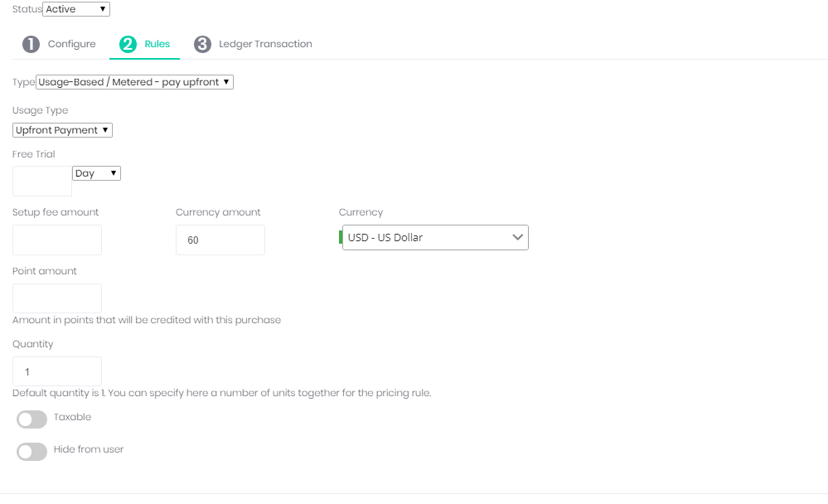Open the Status dropdown
828x504 pixels.
76,9
